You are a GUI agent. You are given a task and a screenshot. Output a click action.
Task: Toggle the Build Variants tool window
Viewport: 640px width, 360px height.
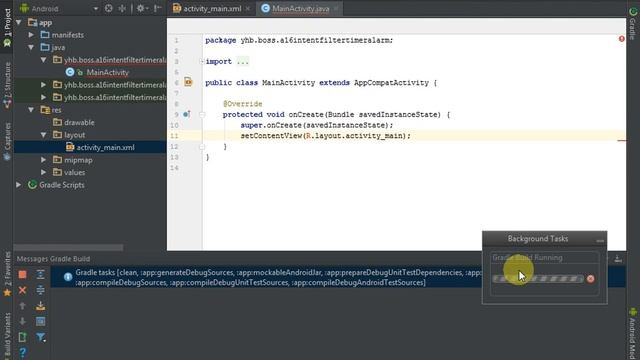pos(7,336)
